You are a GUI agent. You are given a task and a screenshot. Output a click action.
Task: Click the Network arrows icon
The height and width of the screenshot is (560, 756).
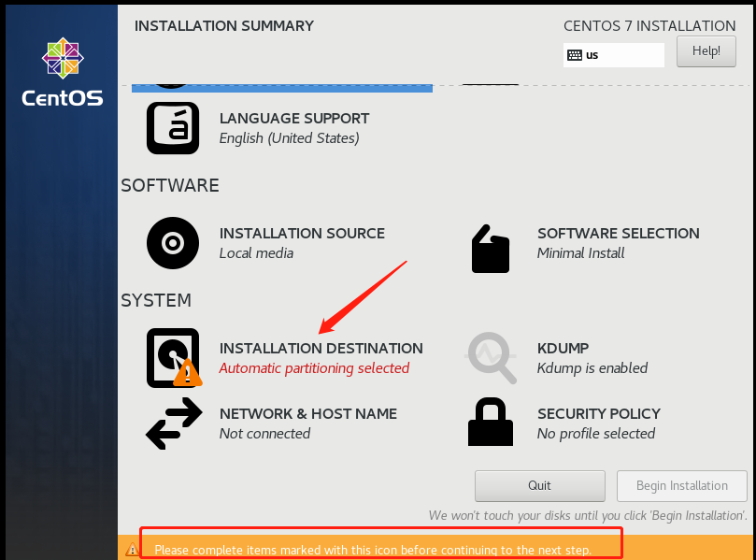pos(174,424)
